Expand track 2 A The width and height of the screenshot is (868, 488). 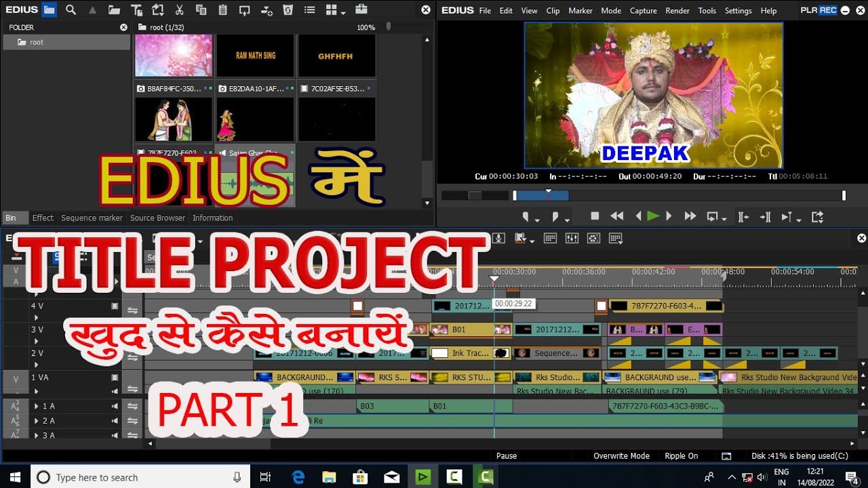pyautogui.click(x=36, y=421)
